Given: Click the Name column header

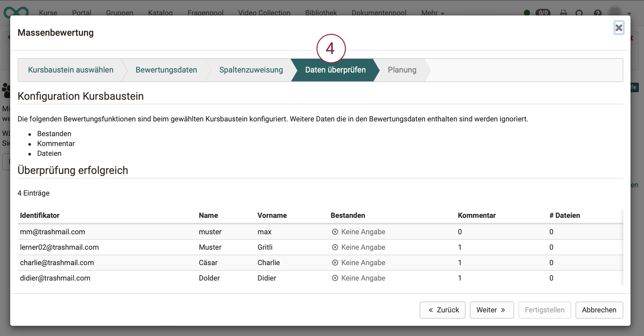Looking at the screenshot, I should [208, 216].
